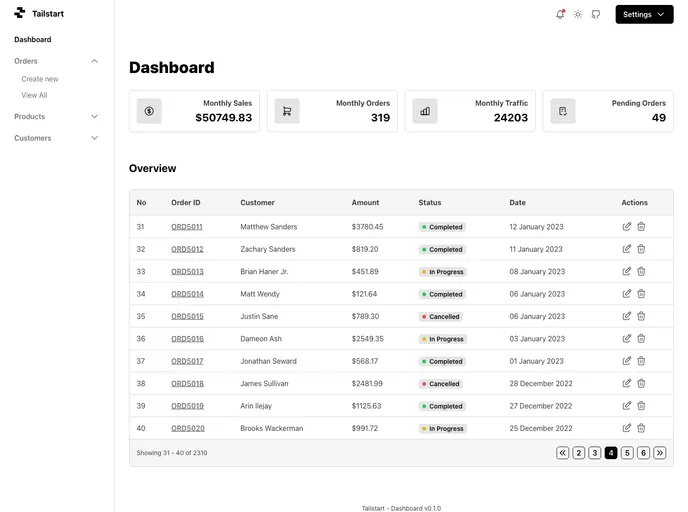
Task: Open order link ORD5020
Action: (x=188, y=428)
